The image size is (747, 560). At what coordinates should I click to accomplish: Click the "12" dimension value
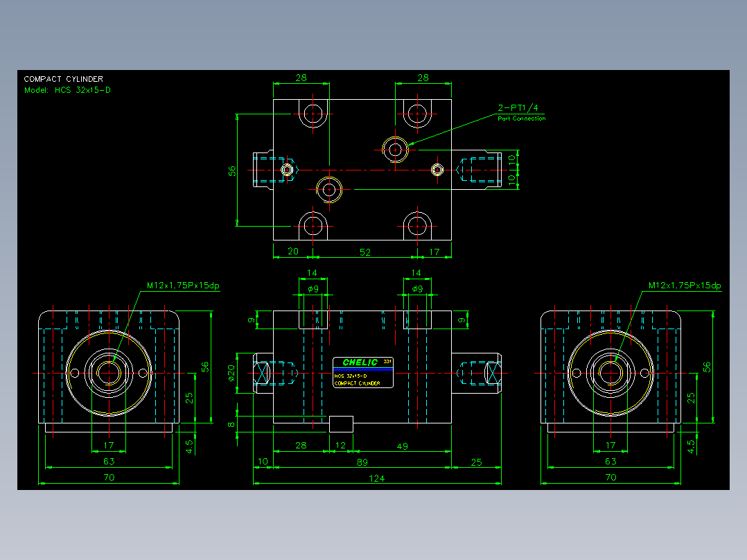341,445
